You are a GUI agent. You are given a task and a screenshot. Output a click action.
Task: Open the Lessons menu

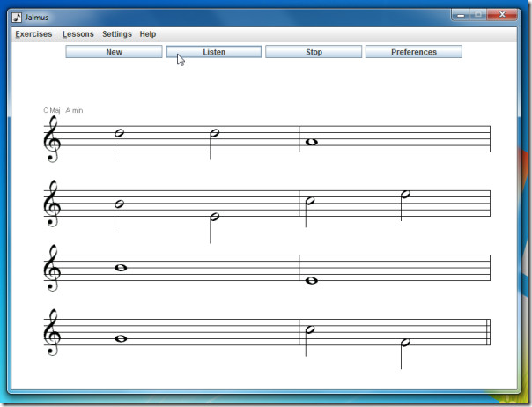click(x=78, y=34)
